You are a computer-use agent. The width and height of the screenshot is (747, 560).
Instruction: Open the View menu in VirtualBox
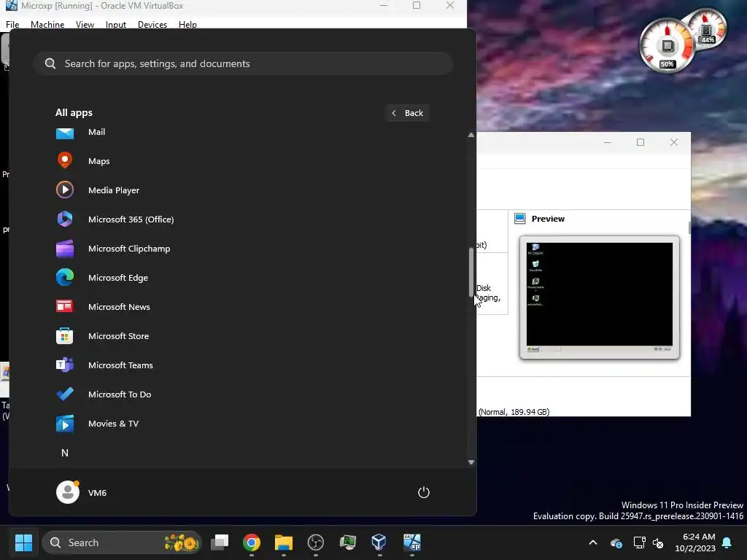(x=85, y=24)
